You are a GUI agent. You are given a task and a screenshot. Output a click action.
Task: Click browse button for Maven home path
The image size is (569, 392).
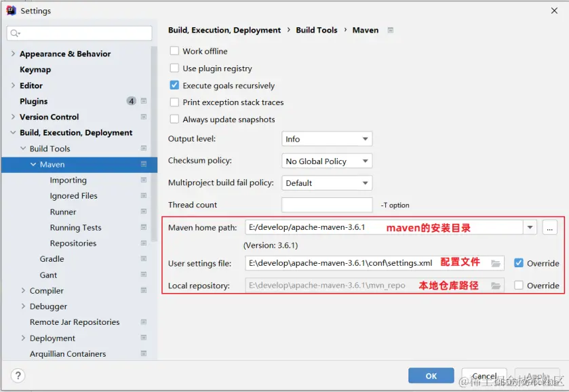(549, 228)
